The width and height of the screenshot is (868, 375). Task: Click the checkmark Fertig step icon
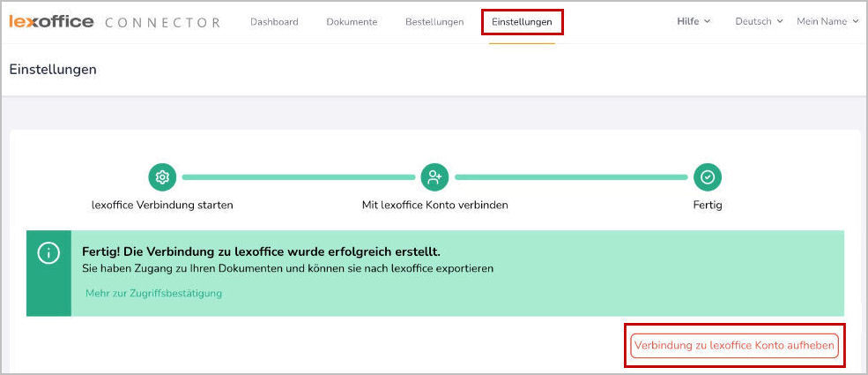pyautogui.click(x=708, y=177)
